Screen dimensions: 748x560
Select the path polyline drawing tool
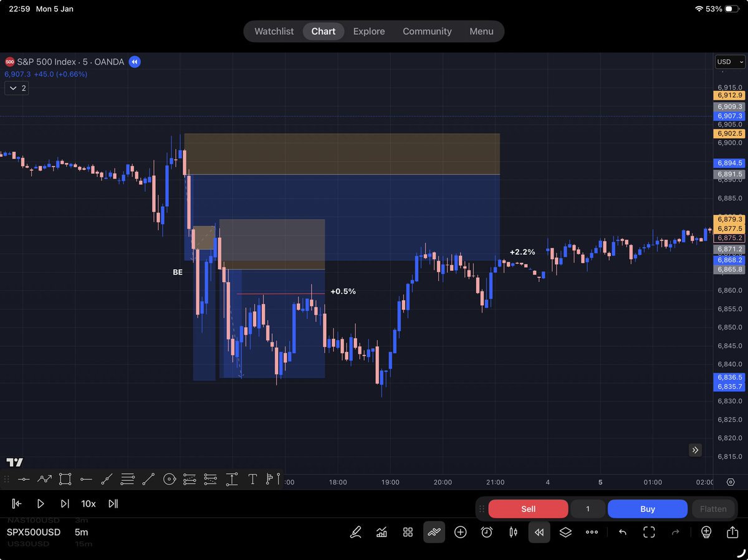(44, 479)
